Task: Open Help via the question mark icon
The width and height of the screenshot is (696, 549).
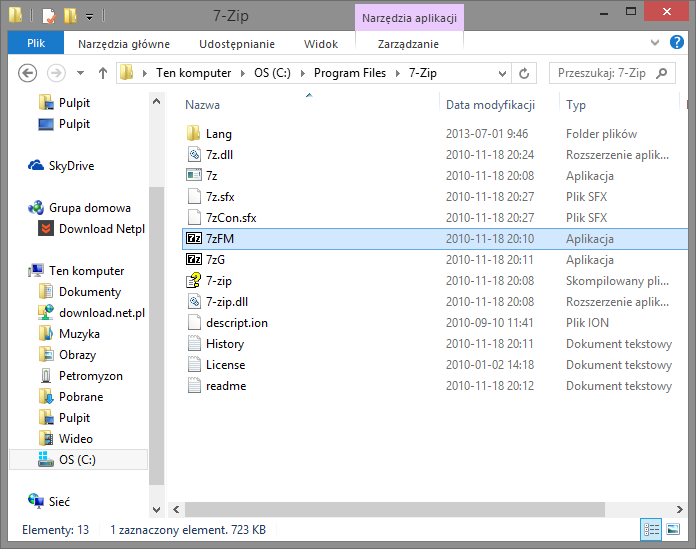Action: coord(676,42)
